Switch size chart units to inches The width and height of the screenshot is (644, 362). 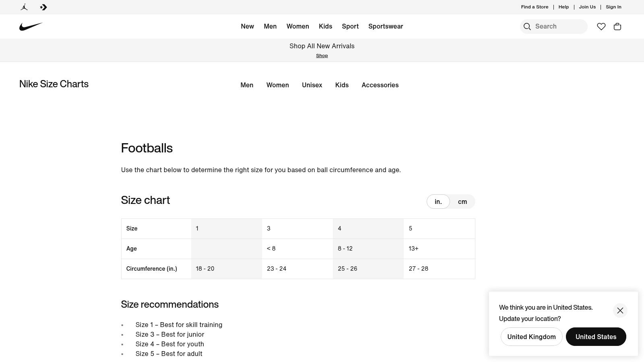click(438, 202)
